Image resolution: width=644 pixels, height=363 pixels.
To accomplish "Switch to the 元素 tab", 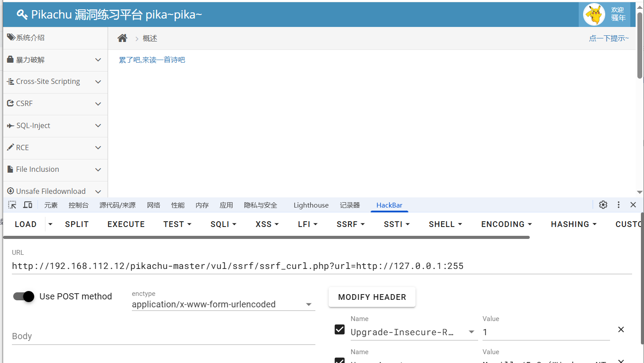I will 51,205.
